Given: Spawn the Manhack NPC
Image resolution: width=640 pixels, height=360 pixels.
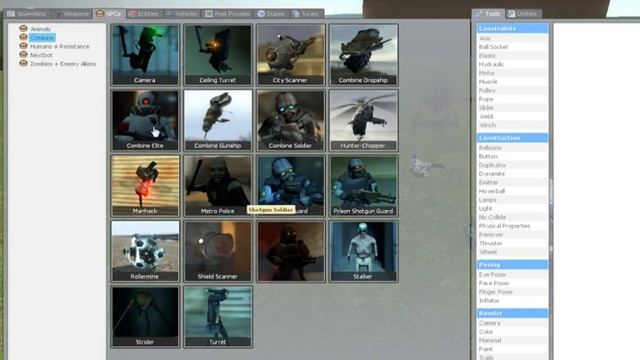Looking at the screenshot, I should tap(145, 186).
